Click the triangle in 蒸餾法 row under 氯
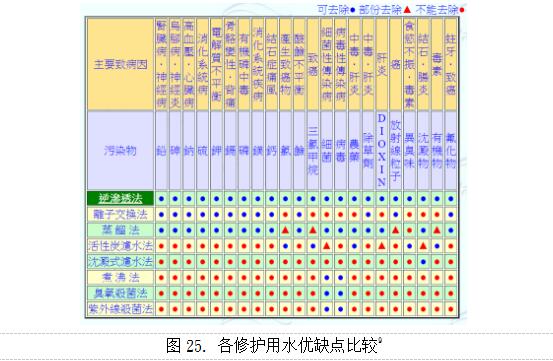 click(x=285, y=230)
